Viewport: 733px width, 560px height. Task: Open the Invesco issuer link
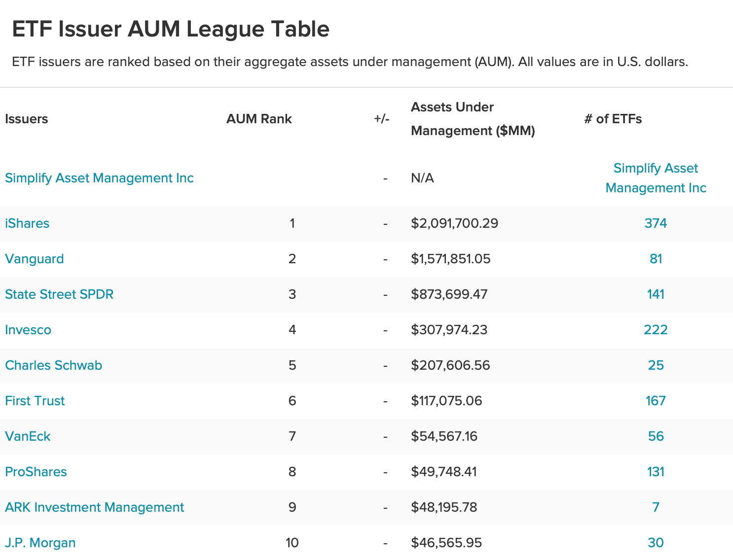pos(28,330)
